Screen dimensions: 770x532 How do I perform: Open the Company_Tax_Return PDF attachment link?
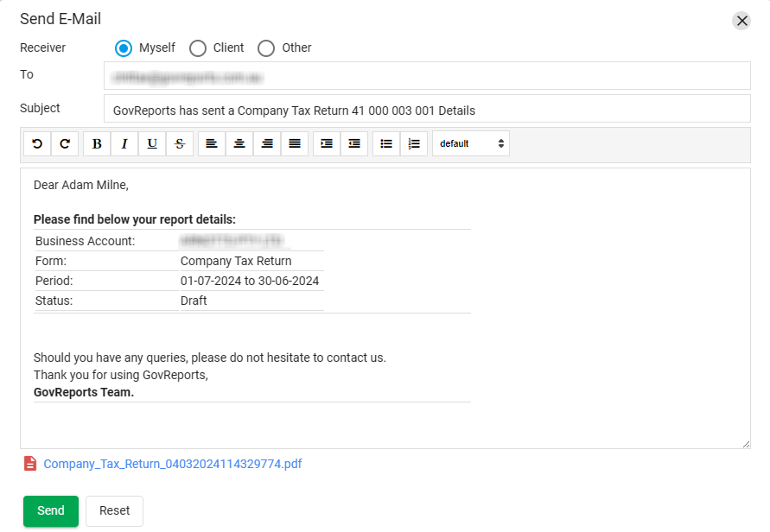click(173, 464)
